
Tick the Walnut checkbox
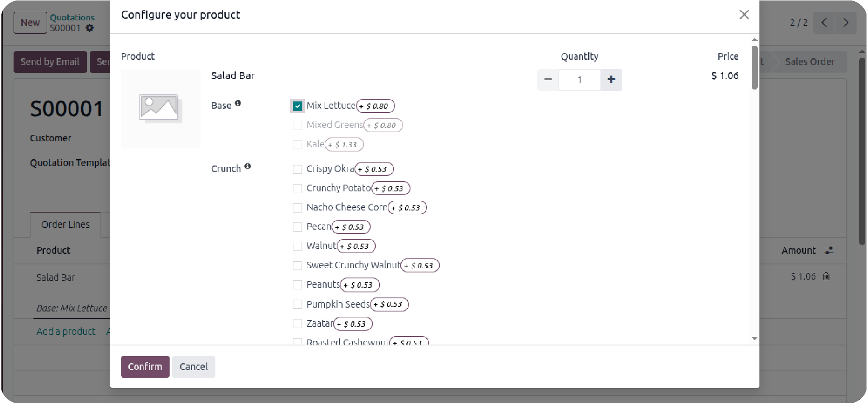[x=298, y=246]
